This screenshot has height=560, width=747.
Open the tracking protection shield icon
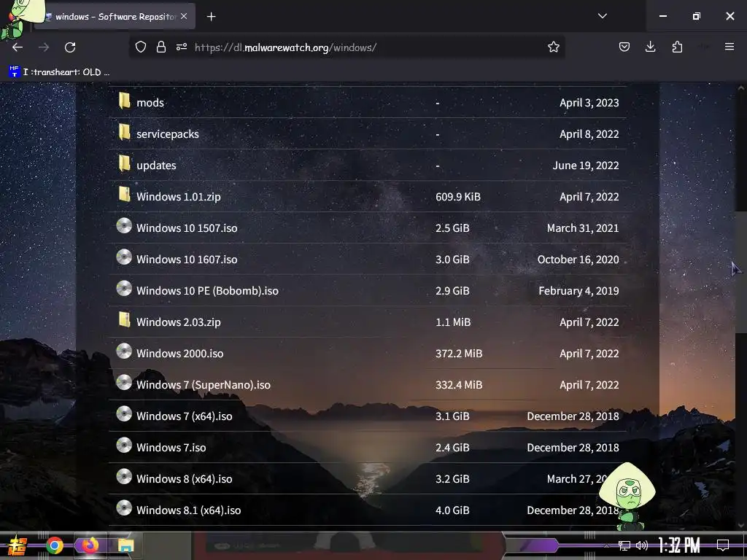(141, 47)
